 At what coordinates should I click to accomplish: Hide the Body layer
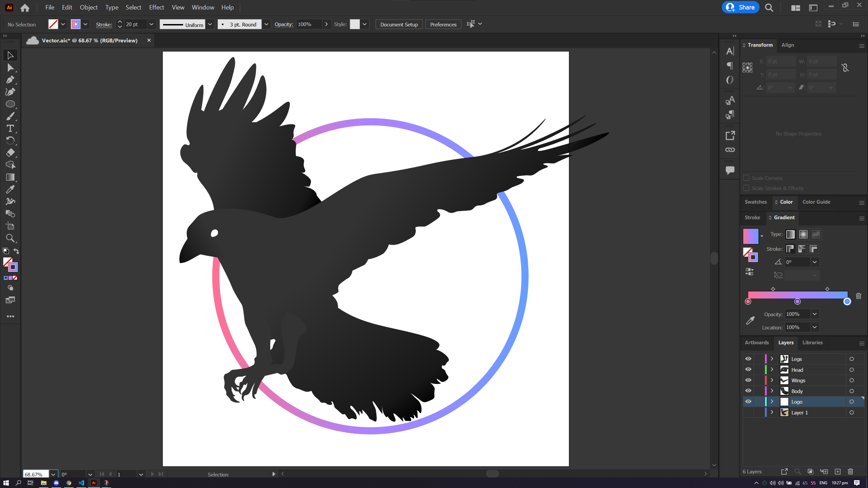point(748,391)
